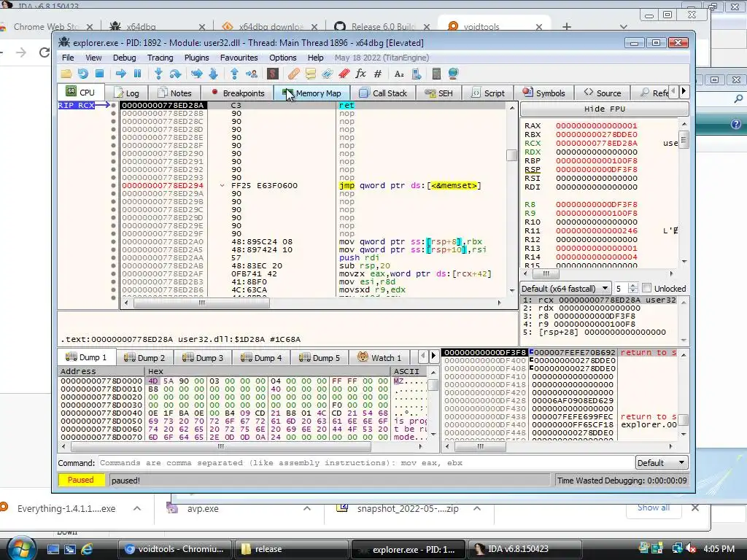This screenshot has width=747, height=560.
Task: Click the Pause execution icon
Action: tap(138, 74)
